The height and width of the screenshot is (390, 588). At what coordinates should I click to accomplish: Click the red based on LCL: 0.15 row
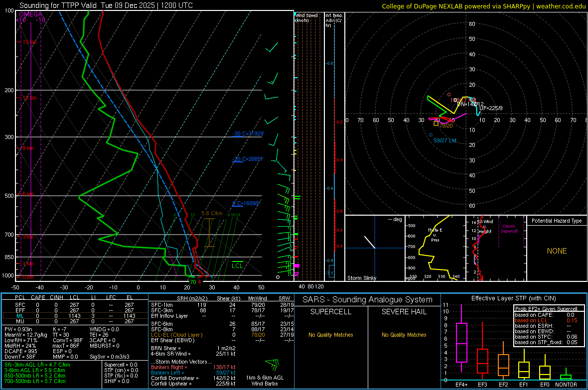(x=546, y=320)
